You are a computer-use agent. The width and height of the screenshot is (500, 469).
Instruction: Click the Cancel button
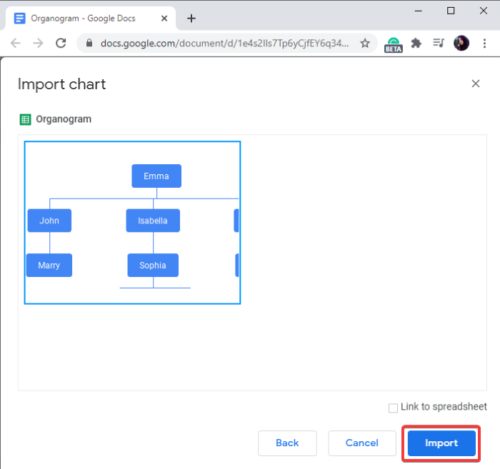pos(362,443)
